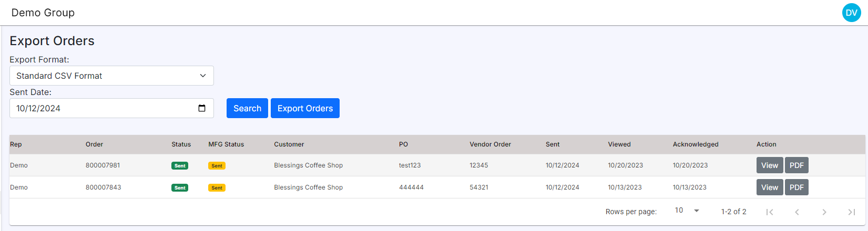
Task: Click the Demo Group title
Action: (43, 13)
